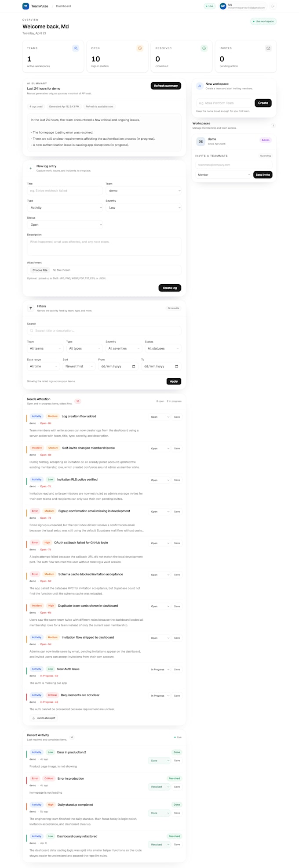
Task: Click the New workspace add-user icon
Action: [x=200, y=86]
